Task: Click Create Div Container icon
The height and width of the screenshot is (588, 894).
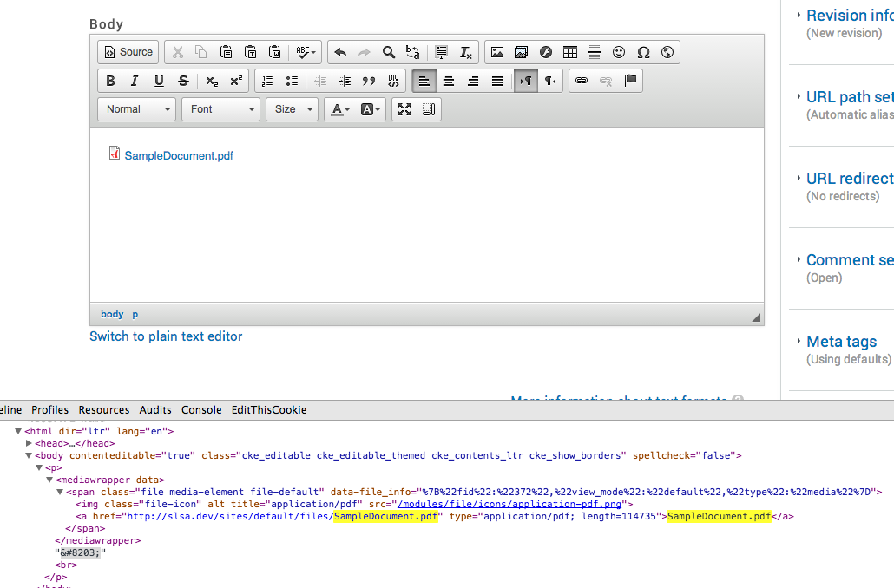Action: [393, 81]
